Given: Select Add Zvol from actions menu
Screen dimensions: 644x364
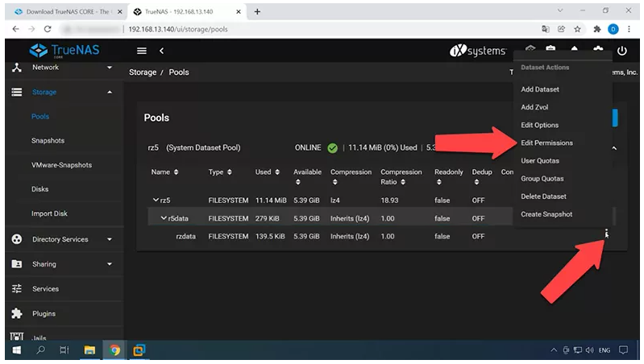Looking at the screenshot, I should pos(534,107).
